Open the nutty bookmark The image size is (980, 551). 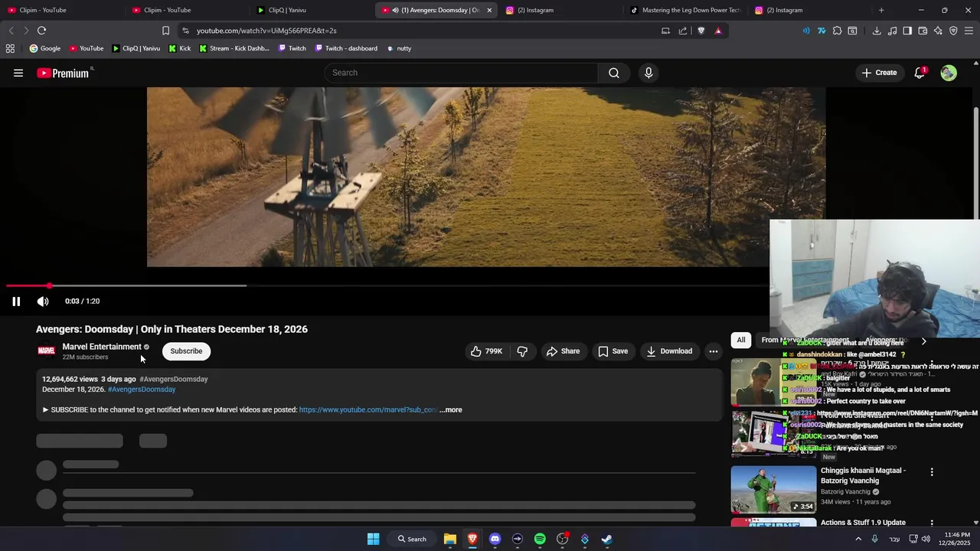399,48
